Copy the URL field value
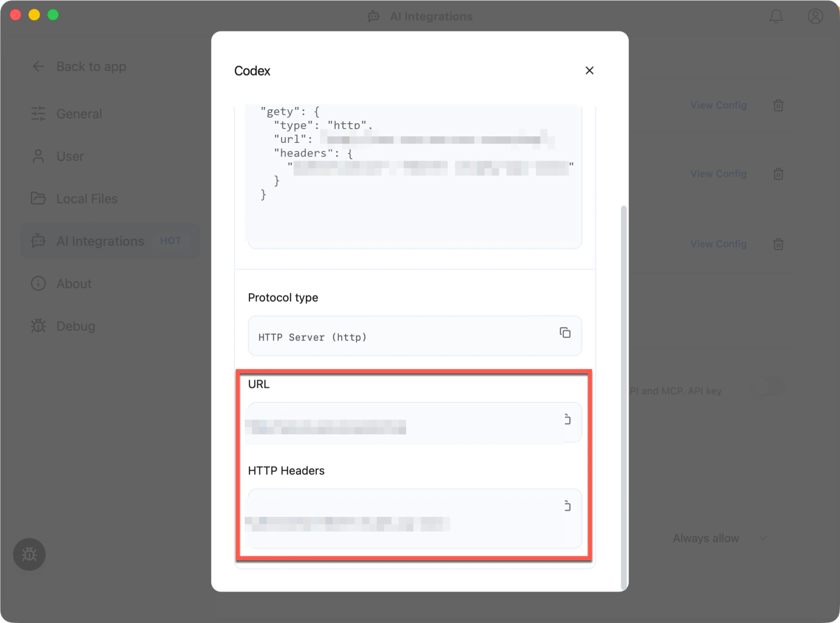This screenshot has width=840, height=623. tap(567, 419)
